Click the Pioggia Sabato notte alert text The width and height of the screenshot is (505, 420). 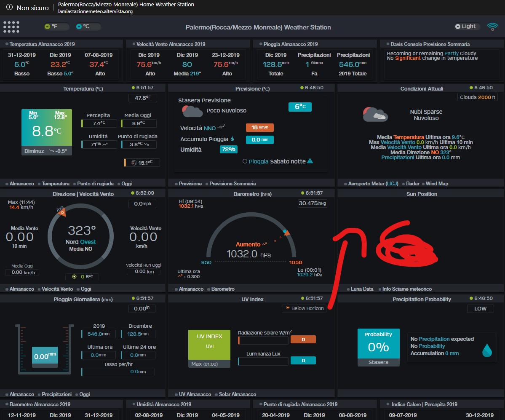[x=277, y=161]
